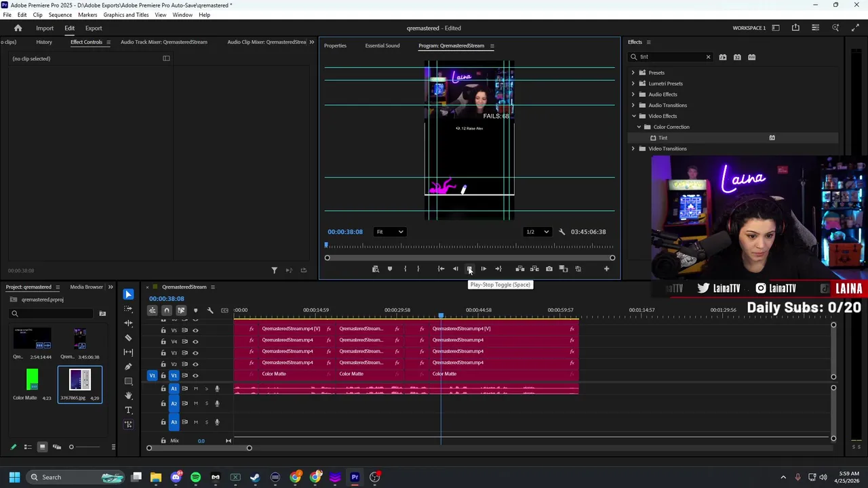Open Graphics and Titles menu
Screen dimensions: 868x488
[x=126, y=15]
